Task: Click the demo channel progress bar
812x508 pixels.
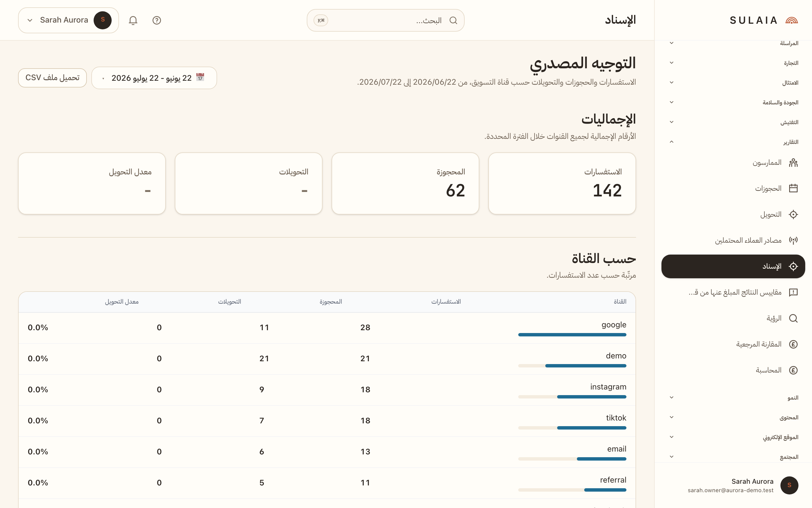Action: click(572, 365)
